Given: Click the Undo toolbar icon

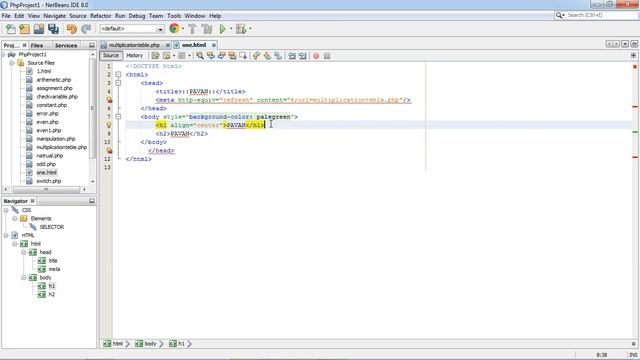Looking at the screenshot, I should (x=71, y=29).
